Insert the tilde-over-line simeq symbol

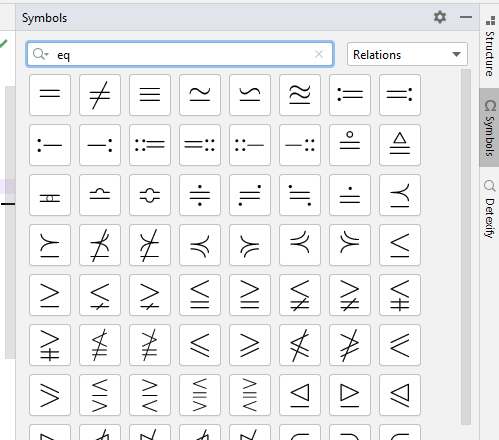200,95
